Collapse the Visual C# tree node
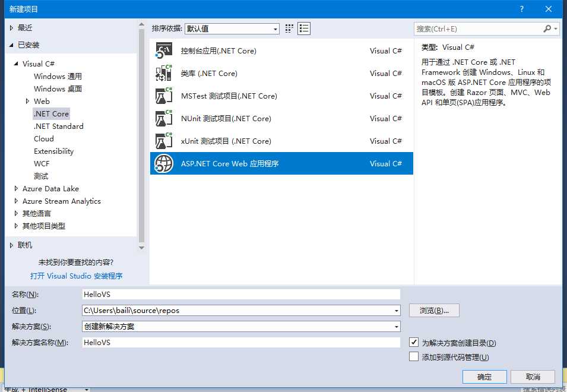 point(16,64)
